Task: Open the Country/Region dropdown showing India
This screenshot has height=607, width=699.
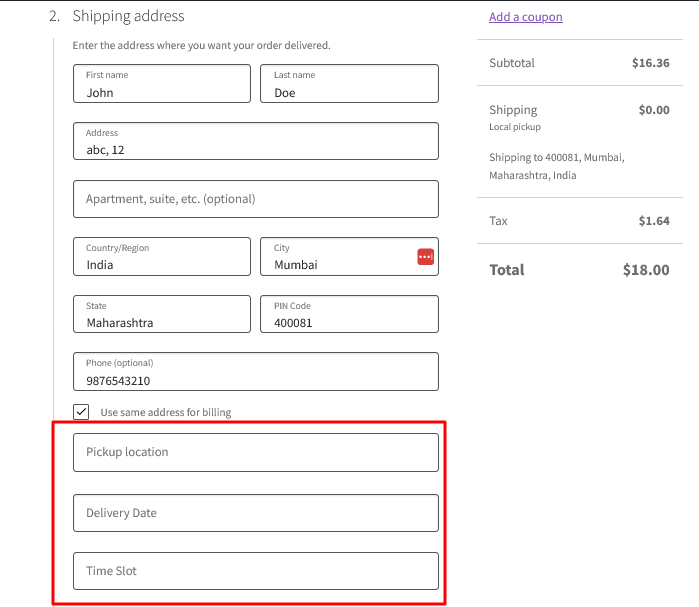Action: click(162, 257)
